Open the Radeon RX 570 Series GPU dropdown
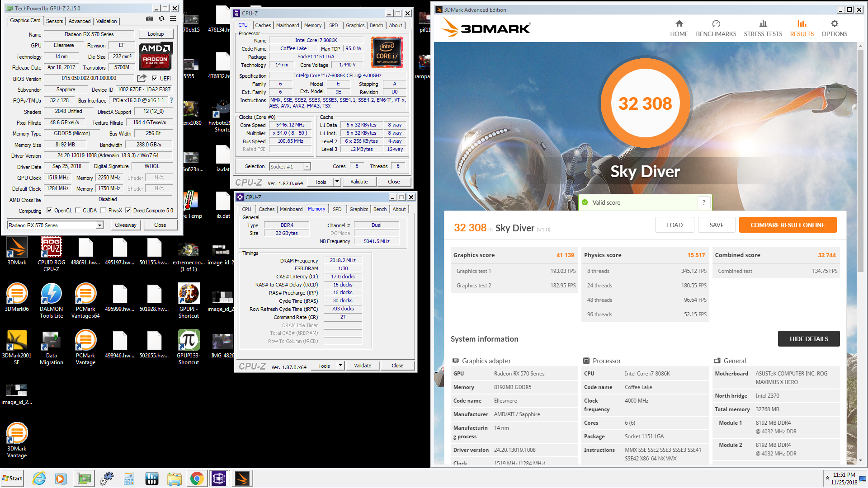The height and width of the screenshot is (488, 868). point(55,225)
